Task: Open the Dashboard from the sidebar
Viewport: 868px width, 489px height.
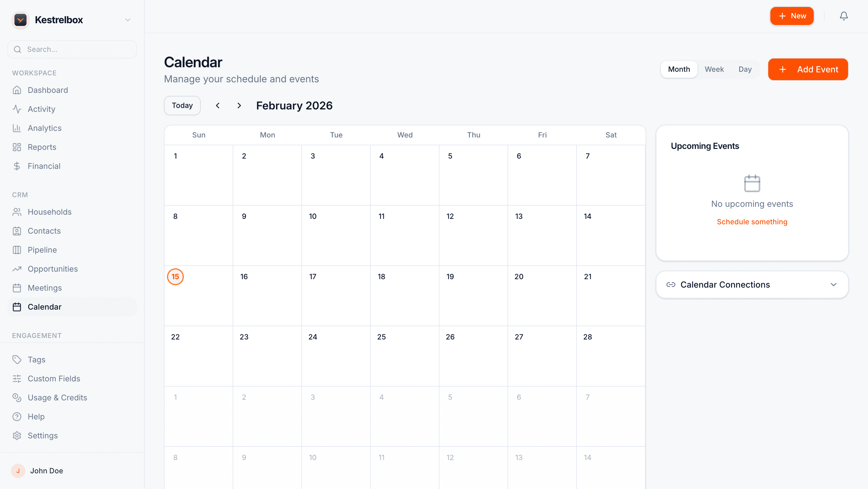Action: pyautogui.click(x=48, y=90)
